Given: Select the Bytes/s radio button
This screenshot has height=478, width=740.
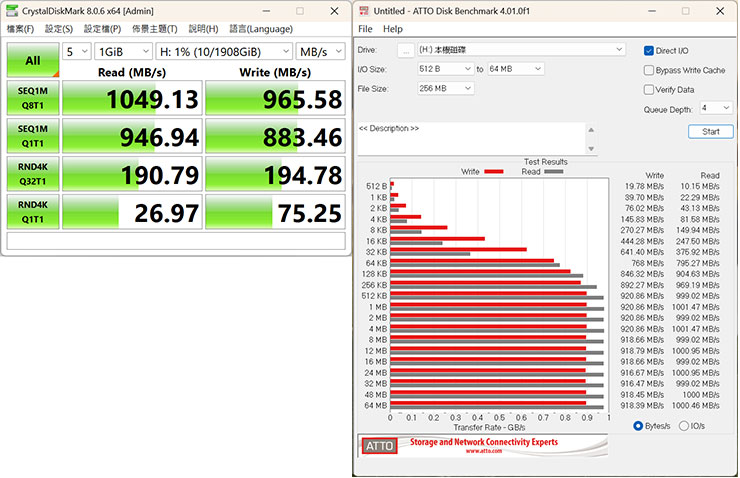Looking at the screenshot, I should [638, 426].
